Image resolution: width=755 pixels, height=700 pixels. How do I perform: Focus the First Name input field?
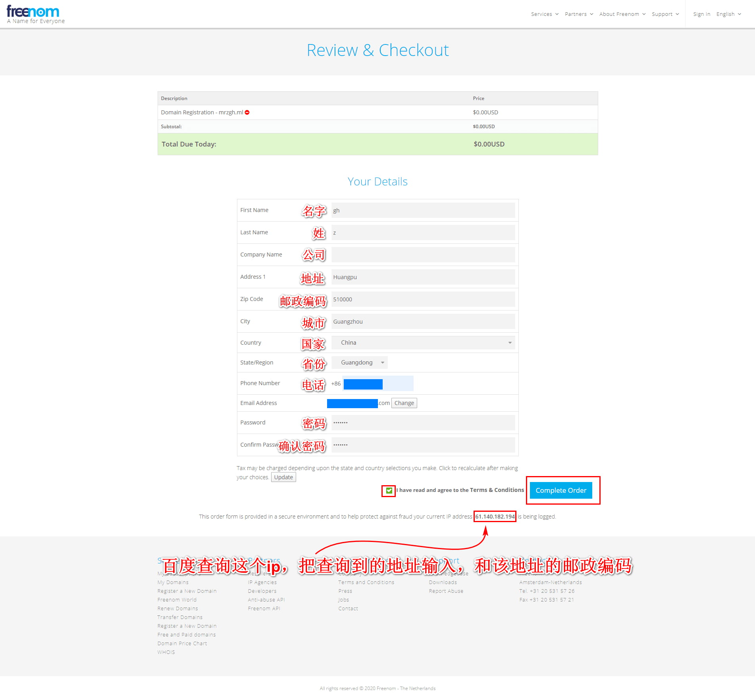[423, 210]
